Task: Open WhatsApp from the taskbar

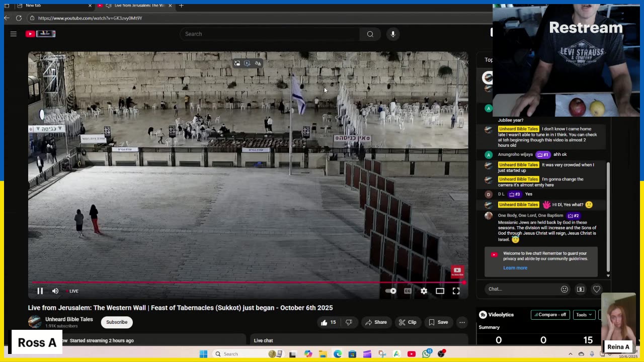Action: 427,354
